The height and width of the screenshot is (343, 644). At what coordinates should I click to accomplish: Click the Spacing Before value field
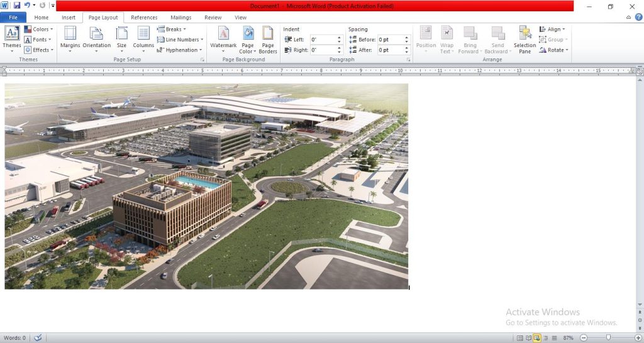pos(391,40)
